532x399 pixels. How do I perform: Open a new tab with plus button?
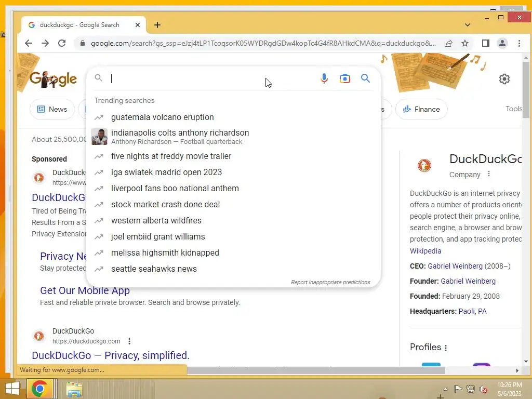(x=157, y=25)
